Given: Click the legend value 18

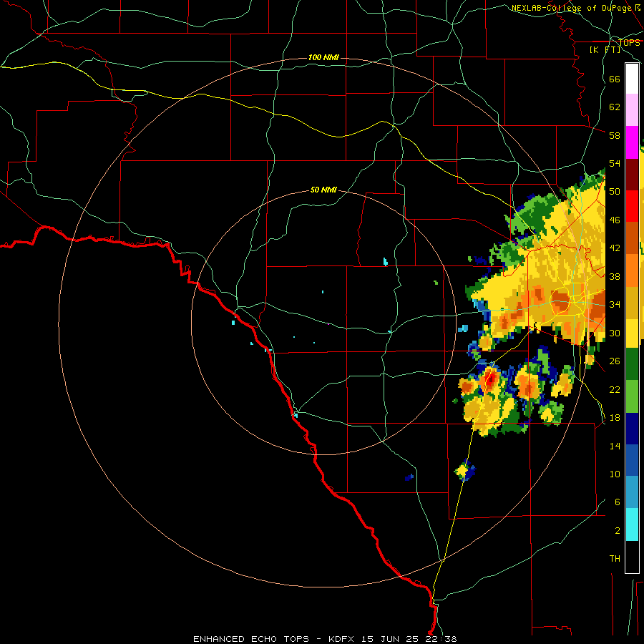Looking at the screenshot, I should point(615,418).
